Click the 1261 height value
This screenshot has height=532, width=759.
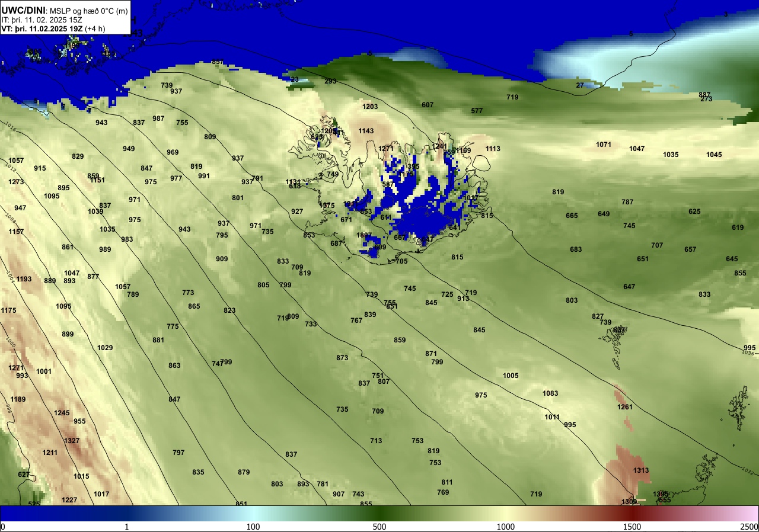click(625, 407)
